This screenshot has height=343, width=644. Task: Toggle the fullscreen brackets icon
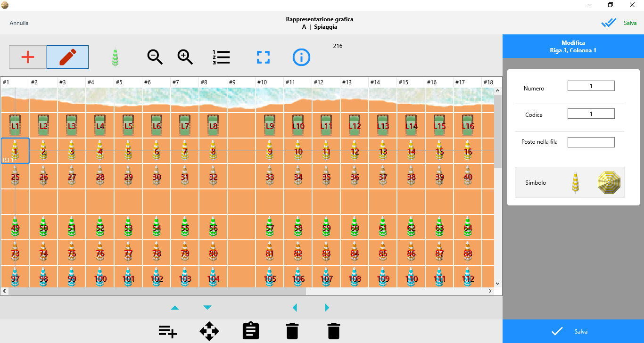tap(263, 57)
